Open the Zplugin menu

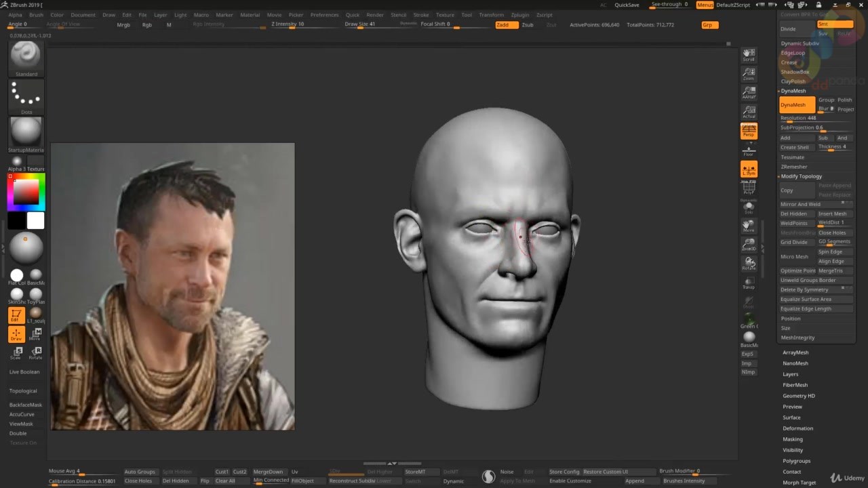coord(520,15)
